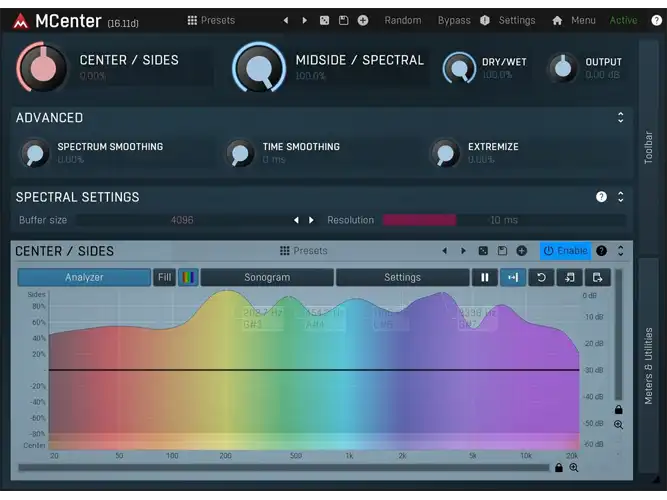This screenshot has height=500, width=667.
Task: Select next Center / Sides graph preset
Action: [x=463, y=251]
